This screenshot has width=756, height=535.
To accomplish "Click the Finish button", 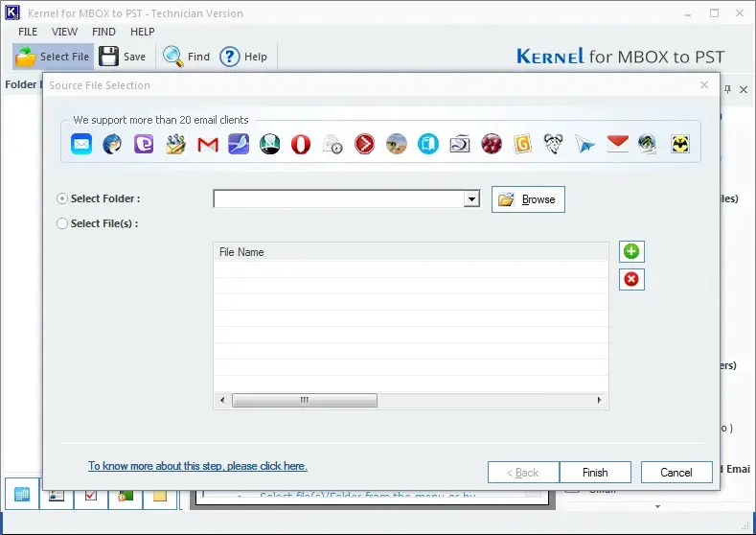I will pos(595,473).
